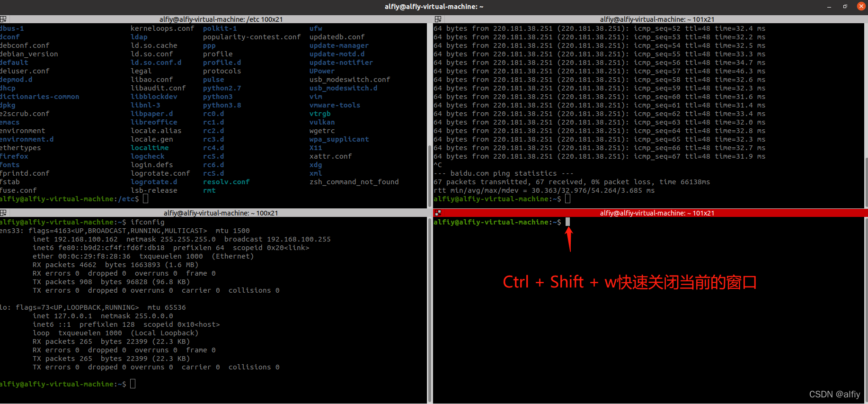Viewport: 868px width, 404px height.
Task: Click 'python3.8' in the /etc listing
Action: [x=222, y=105]
